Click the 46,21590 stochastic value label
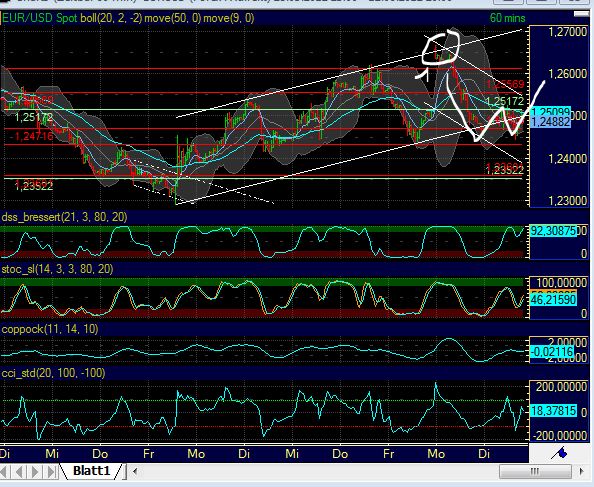594x487 pixels. click(553, 300)
